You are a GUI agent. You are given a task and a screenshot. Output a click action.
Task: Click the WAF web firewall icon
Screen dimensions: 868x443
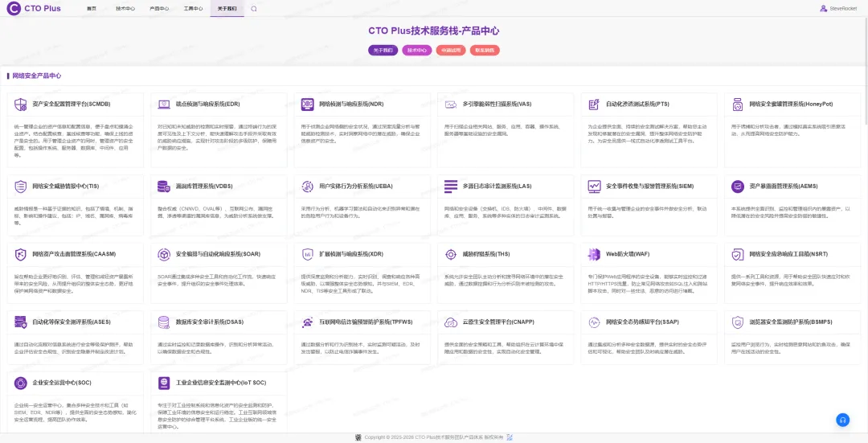coord(594,255)
